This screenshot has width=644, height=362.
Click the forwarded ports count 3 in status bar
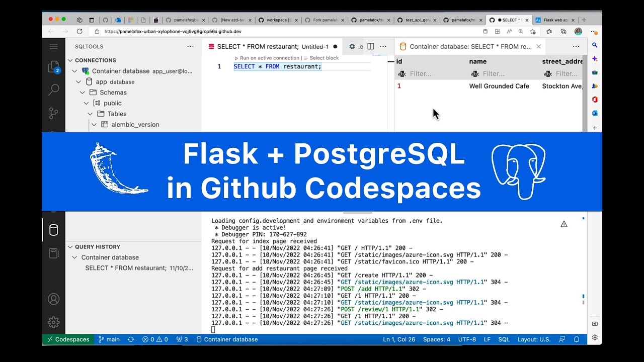tap(182, 339)
